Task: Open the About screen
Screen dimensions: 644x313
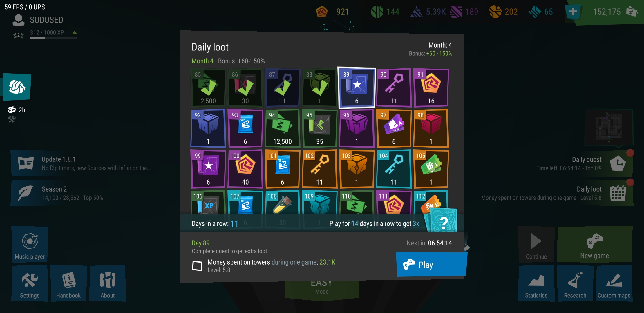Action: [108, 283]
